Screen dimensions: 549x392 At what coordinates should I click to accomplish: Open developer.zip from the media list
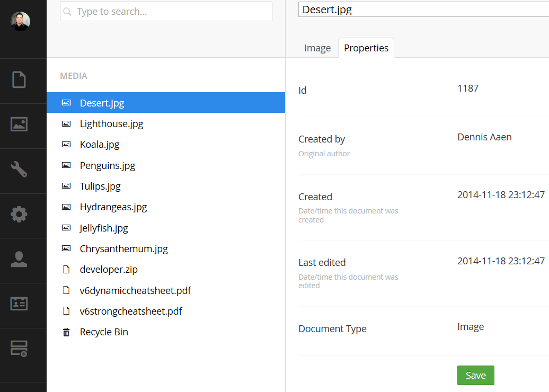pyautogui.click(x=109, y=270)
